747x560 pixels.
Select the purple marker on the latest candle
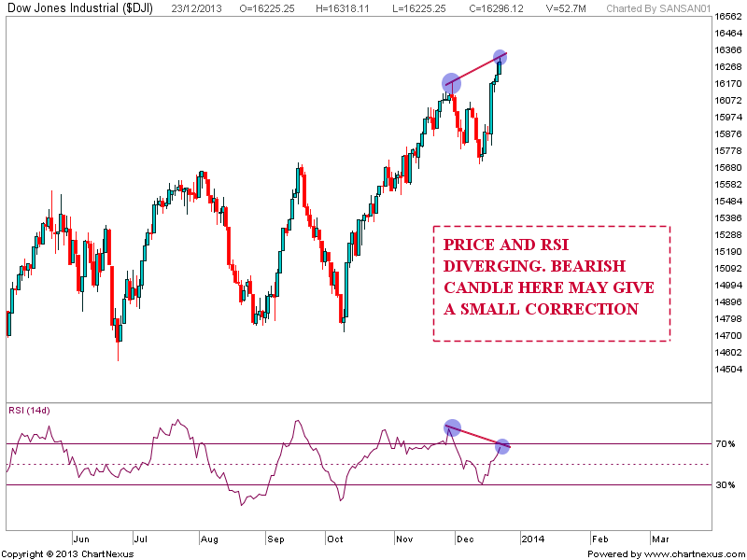pos(500,54)
